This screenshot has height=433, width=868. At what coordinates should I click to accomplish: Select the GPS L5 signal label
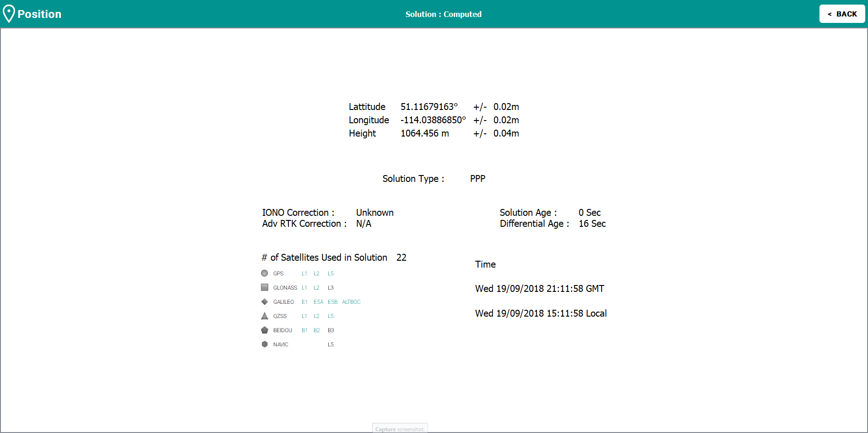point(331,274)
